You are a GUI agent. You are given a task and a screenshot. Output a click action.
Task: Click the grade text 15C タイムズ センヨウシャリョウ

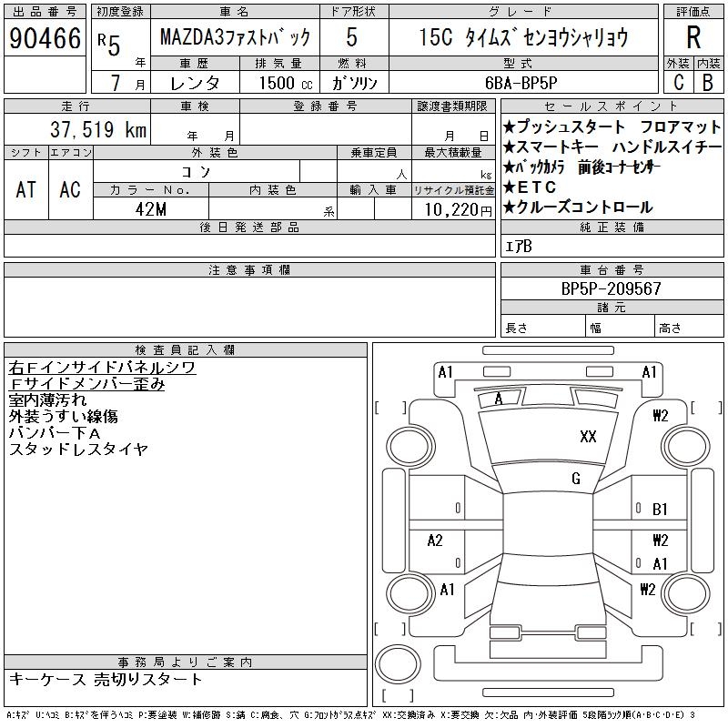[x=523, y=37]
